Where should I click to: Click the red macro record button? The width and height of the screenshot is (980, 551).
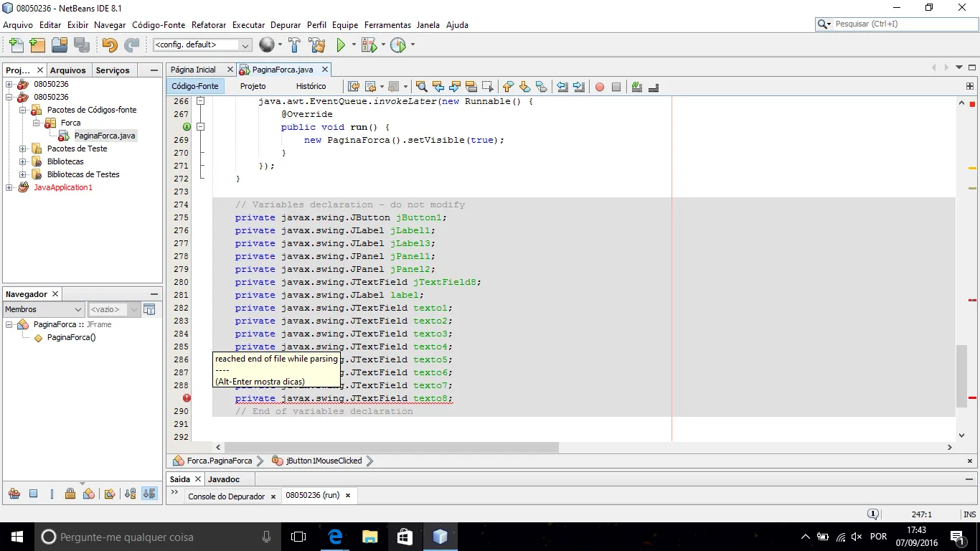(x=599, y=87)
